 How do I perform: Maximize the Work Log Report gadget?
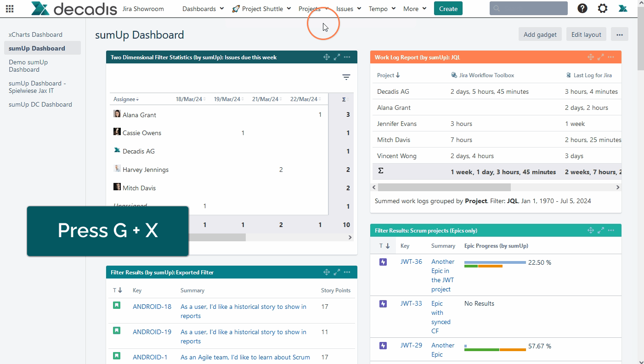click(601, 57)
